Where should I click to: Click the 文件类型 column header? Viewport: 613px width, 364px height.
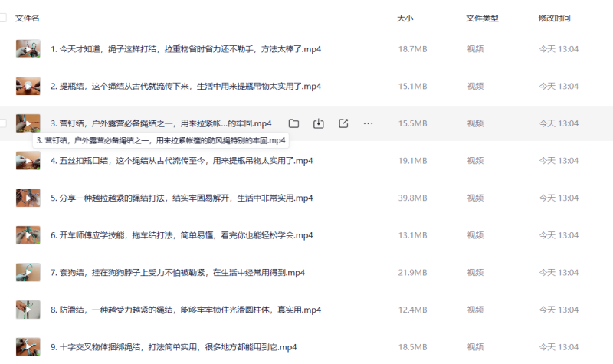pos(482,17)
